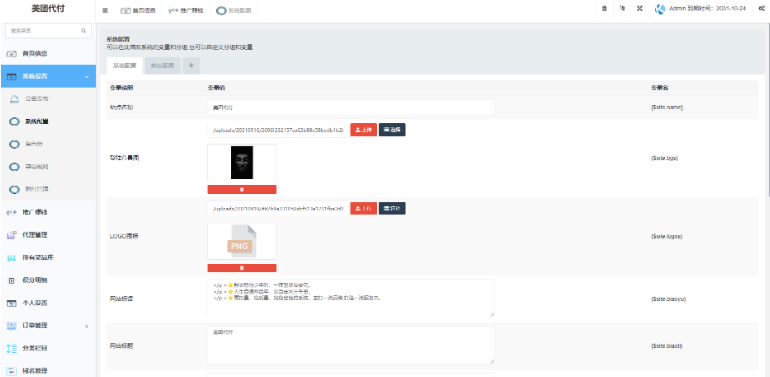Click the 美团代付 site title

click(x=48, y=9)
